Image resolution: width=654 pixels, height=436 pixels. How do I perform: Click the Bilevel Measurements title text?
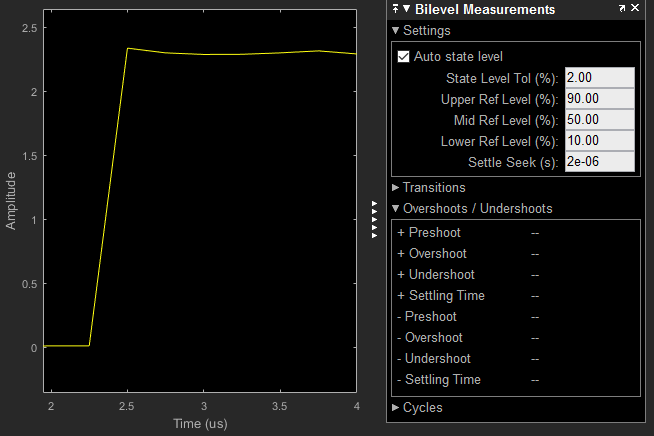point(485,9)
